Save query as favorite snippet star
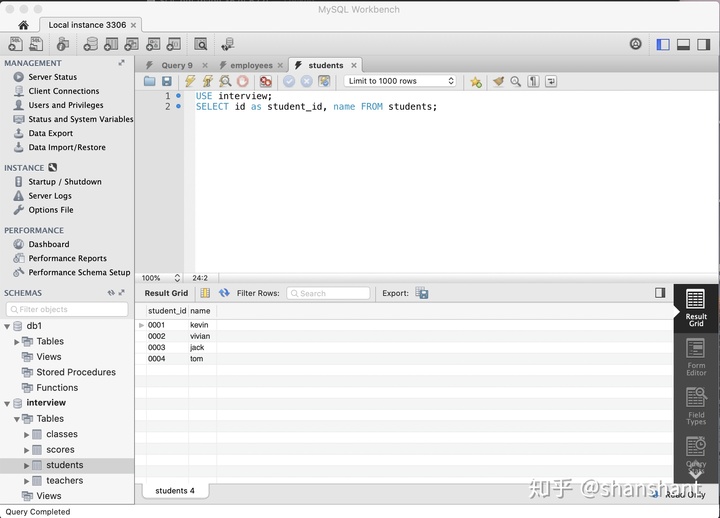The height and width of the screenshot is (518, 720). (476, 82)
